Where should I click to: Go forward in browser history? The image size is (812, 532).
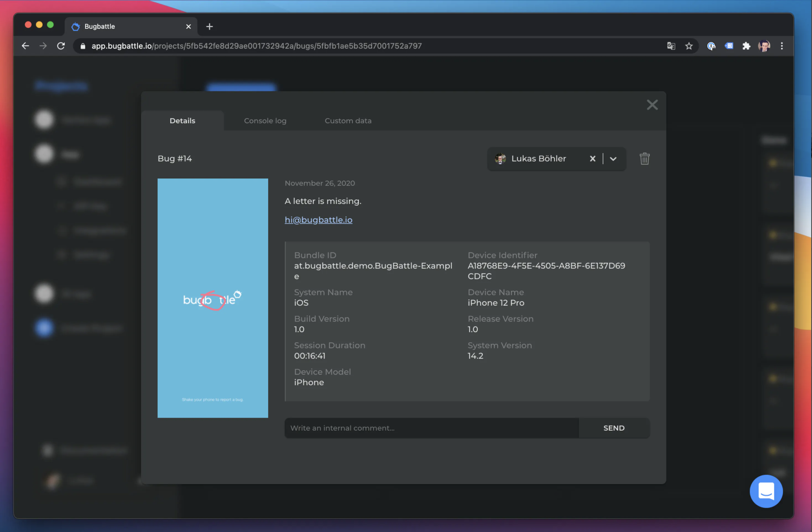43,46
